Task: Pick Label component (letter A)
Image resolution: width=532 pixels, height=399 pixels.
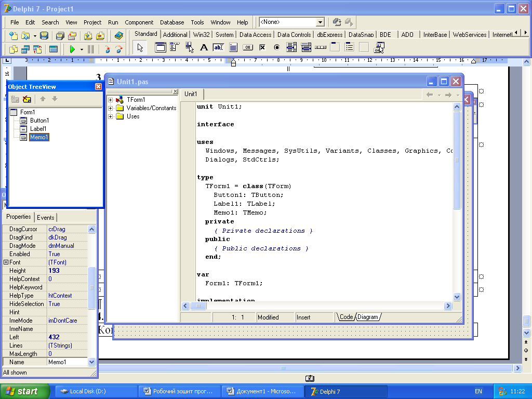Action: click(x=204, y=47)
